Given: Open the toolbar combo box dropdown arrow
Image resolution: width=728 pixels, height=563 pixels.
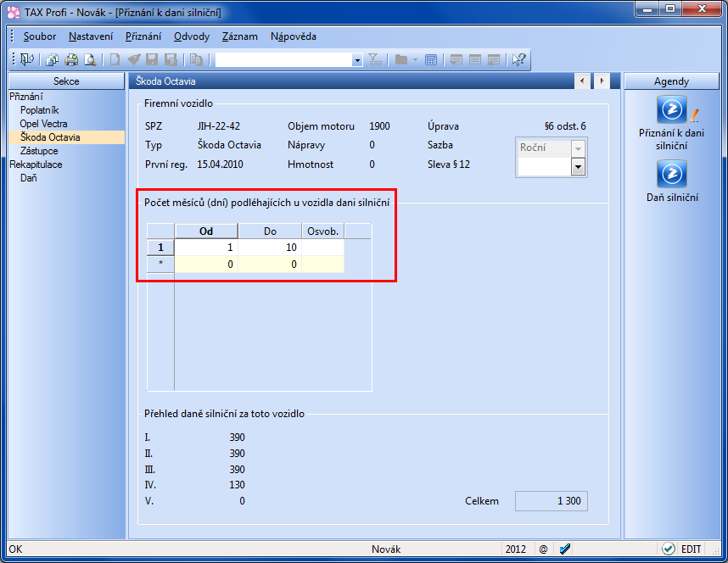Looking at the screenshot, I should pos(357,60).
